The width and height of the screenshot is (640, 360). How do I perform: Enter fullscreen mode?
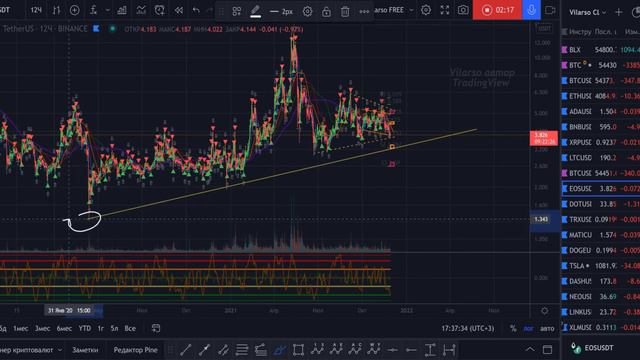click(444, 10)
